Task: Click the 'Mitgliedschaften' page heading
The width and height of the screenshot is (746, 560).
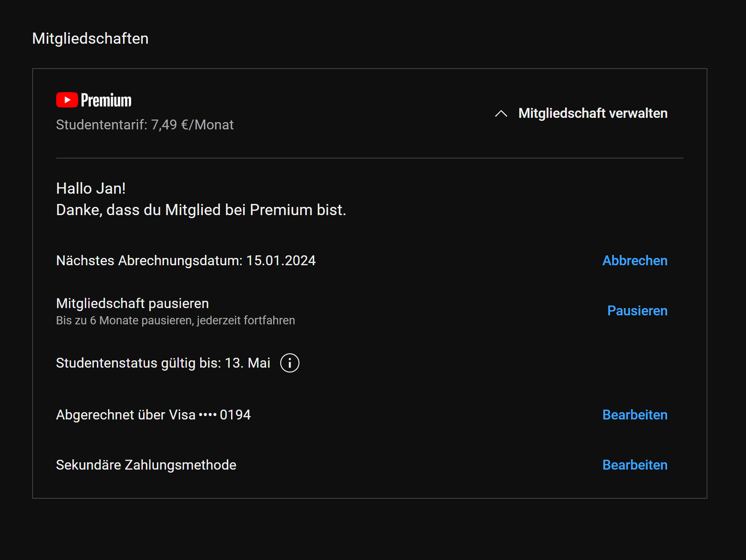Action: point(90,39)
